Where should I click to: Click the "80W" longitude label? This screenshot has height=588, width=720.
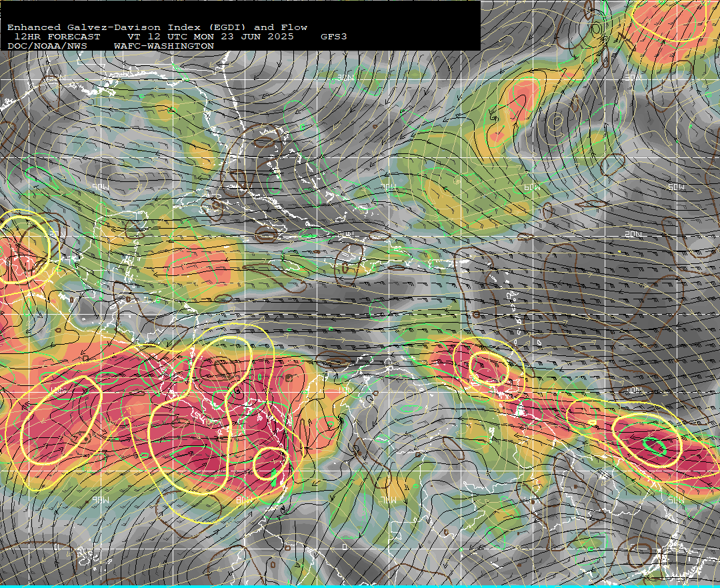click(244, 500)
